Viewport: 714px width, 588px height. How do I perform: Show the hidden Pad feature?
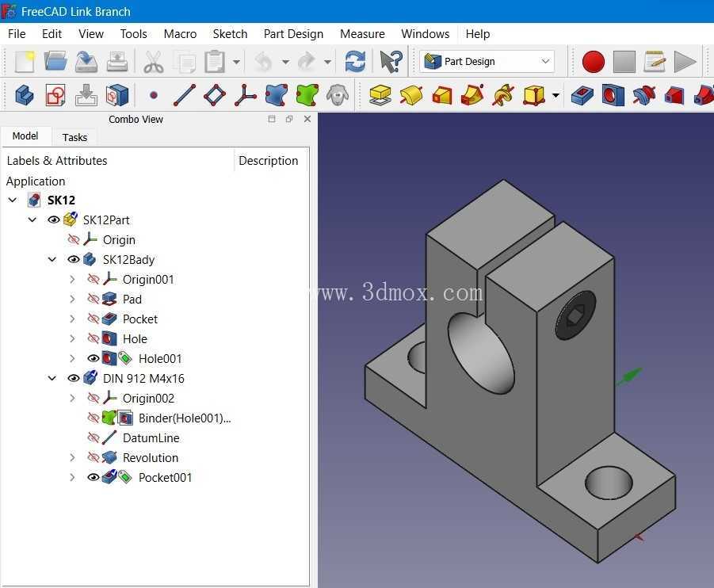tap(94, 300)
